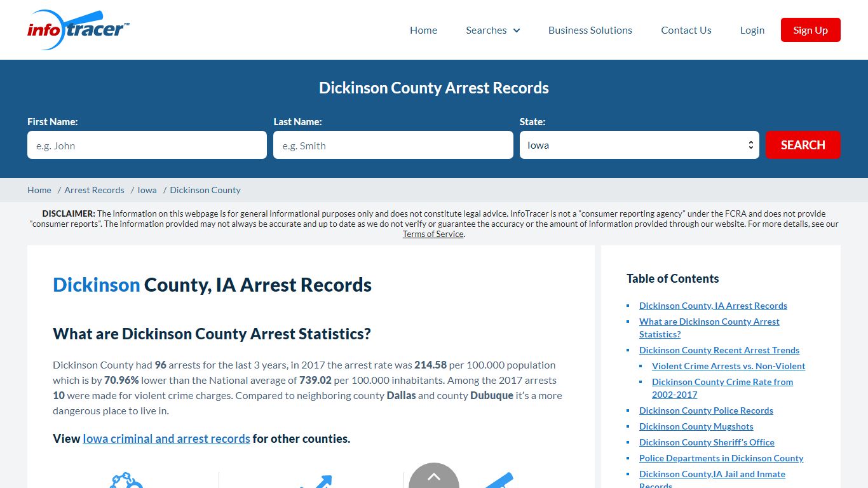The width and height of the screenshot is (868, 488).
Task: Click the Sign Up button
Action: coord(810,30)
